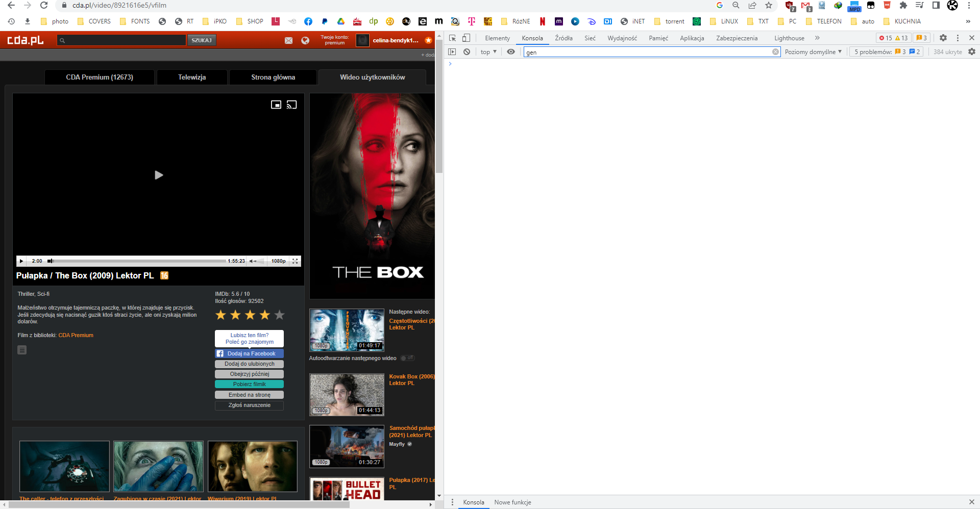The height and width of the screenshot is (509, 980).
Task: Open the top JavaScript context dropdown
Action: [x=488, y=52]
